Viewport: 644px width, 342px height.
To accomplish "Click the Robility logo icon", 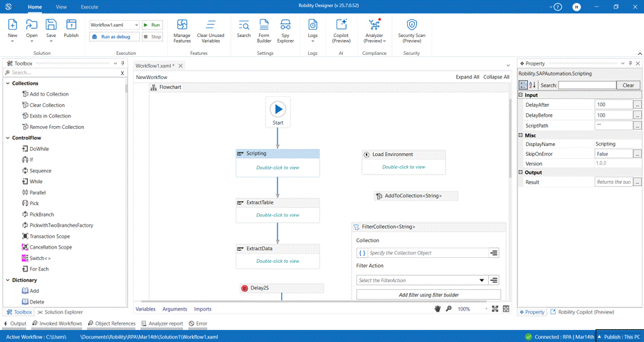I will click(9, 7).
